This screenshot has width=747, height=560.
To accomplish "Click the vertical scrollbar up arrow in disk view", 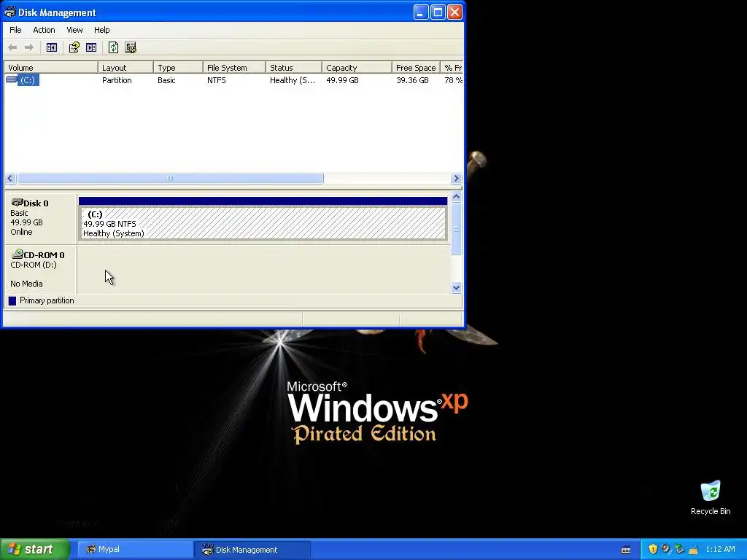I will pyautogui.click(x=456, y=196).
